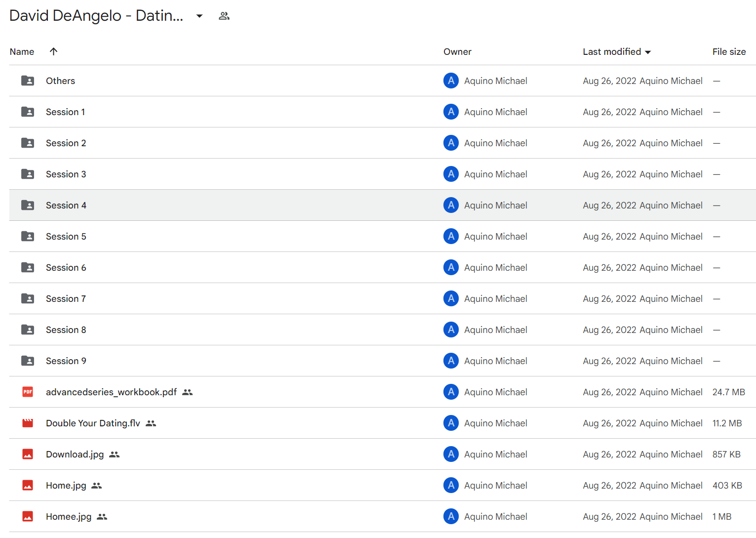This screenshot has width=756, height=538.
Task: Open the folder title dropdown arrow
Action: click(199, 16)
